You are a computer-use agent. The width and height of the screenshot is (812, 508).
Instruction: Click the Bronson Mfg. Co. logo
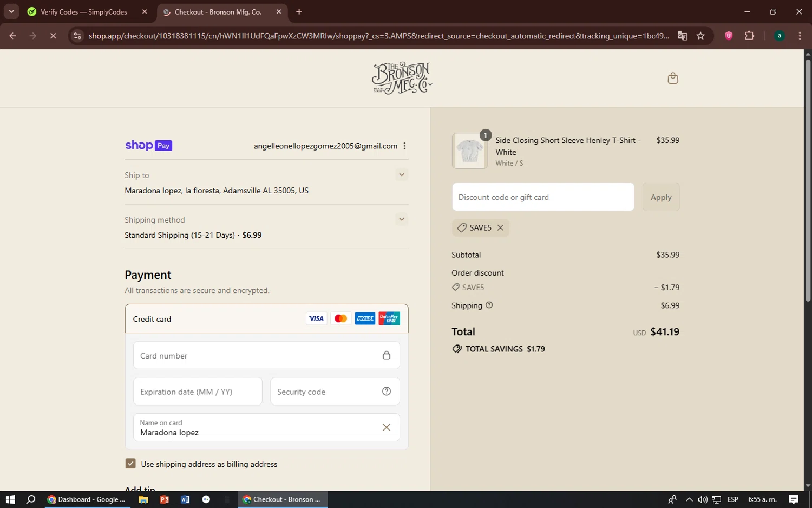pyautogui.click(x=402, y=78)
